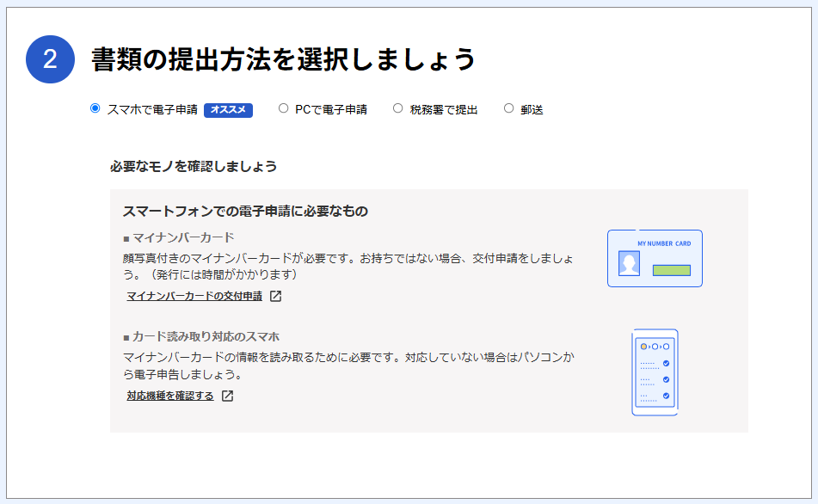Open the マイナンバーカードの交付申請 link
Viewport: 818px width, 504px height.
[194, 296]
